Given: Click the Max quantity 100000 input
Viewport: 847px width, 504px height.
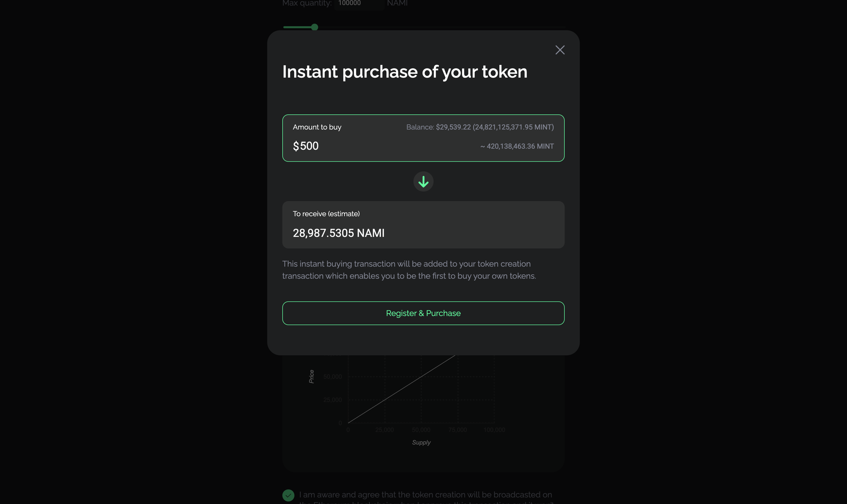Looking at the screenshot, I should pyautogui.click(x=358, y=4).
